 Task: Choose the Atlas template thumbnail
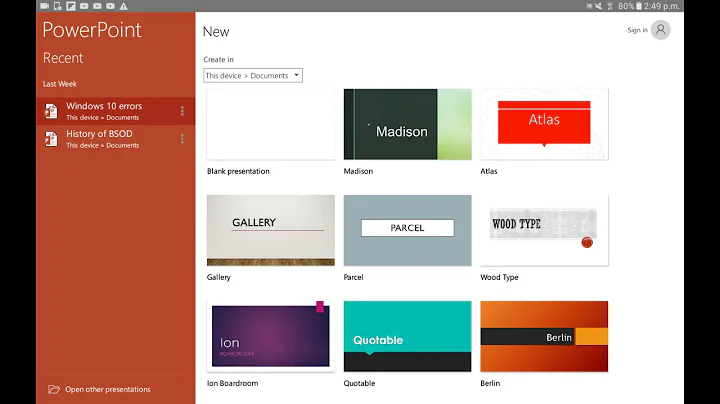pyautogui.click(x=544, y=124)
